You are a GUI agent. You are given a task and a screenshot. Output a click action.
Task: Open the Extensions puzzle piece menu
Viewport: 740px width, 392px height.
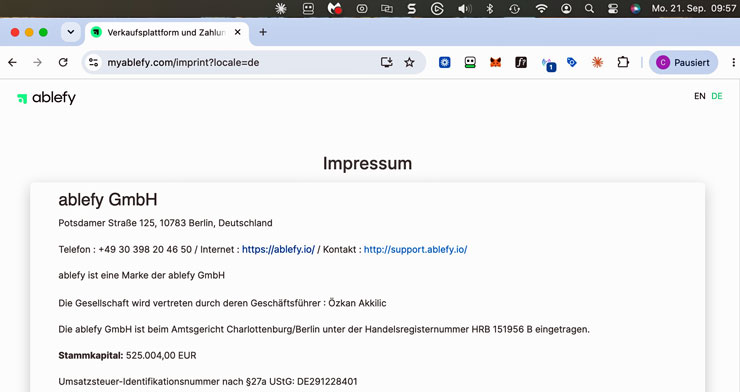click(623, 62)
